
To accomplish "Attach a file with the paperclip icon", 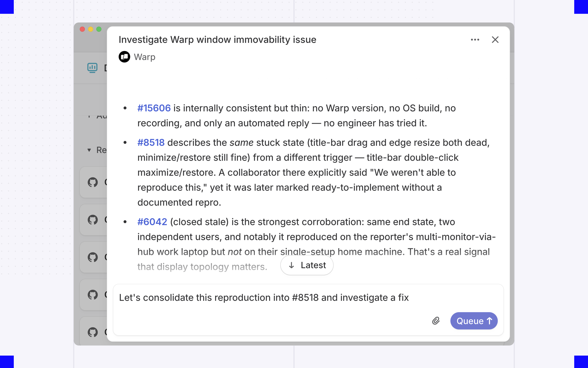I will 436,321.
